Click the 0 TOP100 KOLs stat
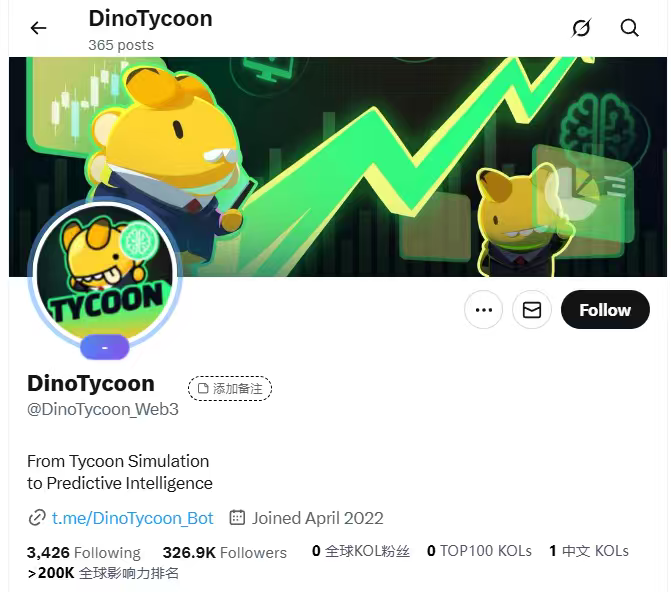Screen dimensions: 671x592 pos(479,551)
